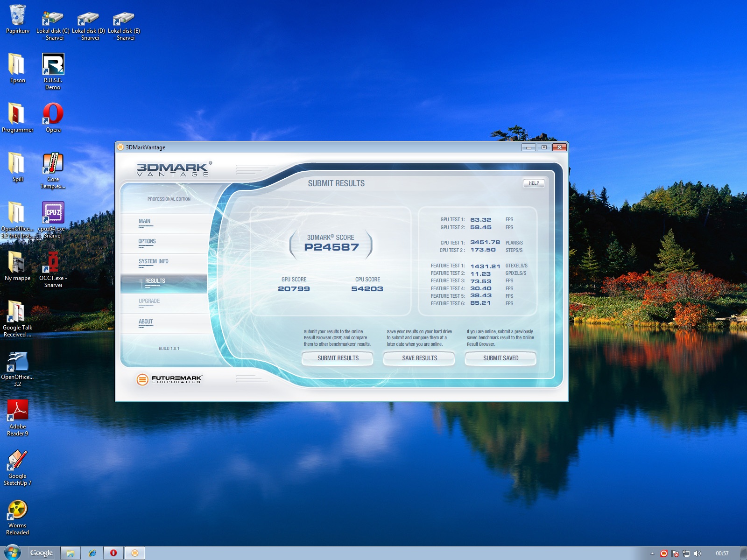Launch the OCCT.exe shortcut

53,269
